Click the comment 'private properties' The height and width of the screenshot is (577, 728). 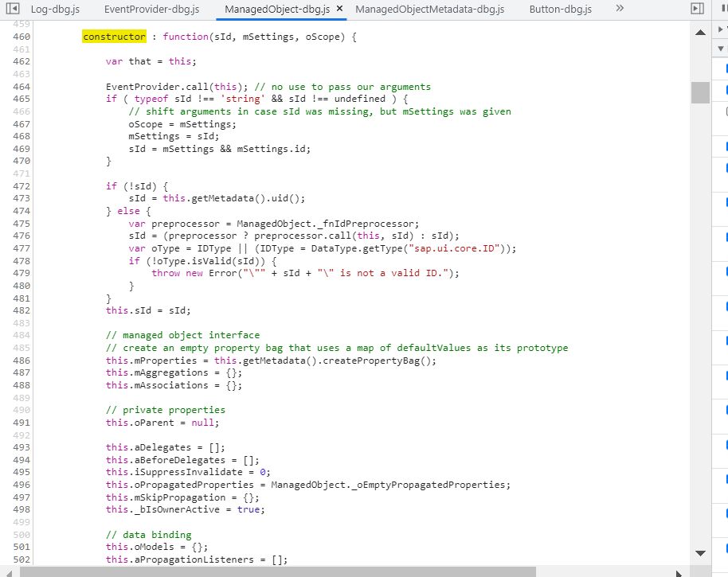[166, 410]
